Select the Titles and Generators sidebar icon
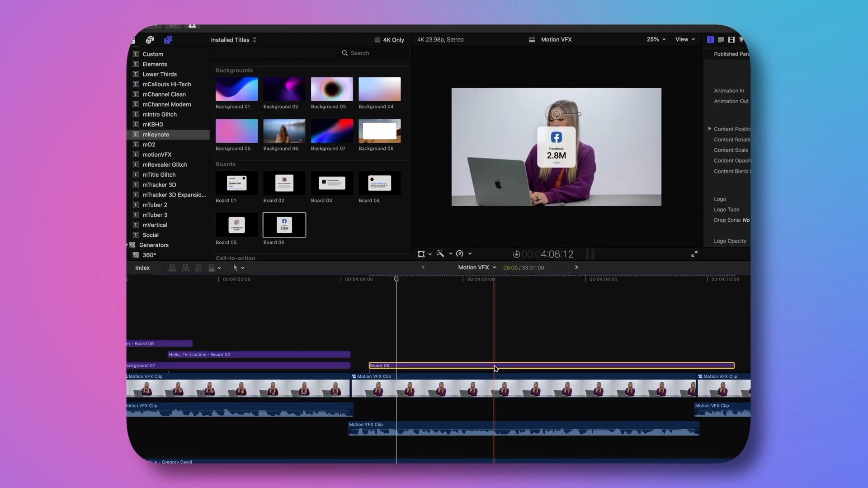The width and height of the screenshot is (868, 488). tap(168, 40)
